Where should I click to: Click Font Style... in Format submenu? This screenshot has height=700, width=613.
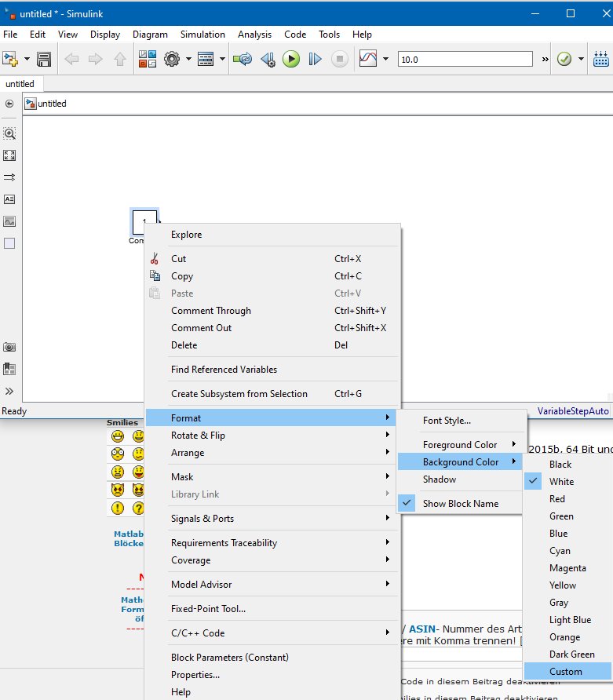click(x=447, y=421)
